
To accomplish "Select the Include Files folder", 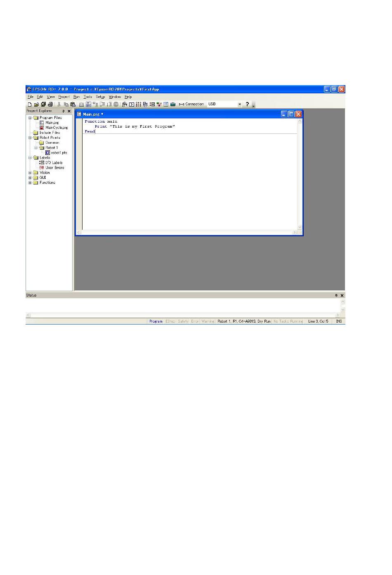I will 50,133.
